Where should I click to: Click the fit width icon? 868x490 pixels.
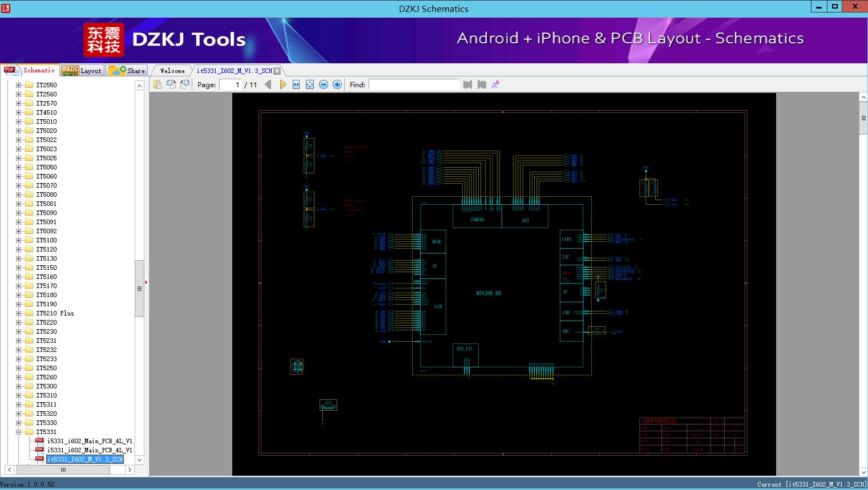click(296, 84)
